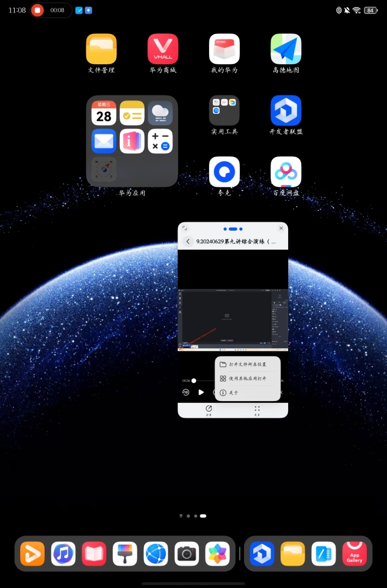The height and width of the screenshot is (588, 387).
Task: Open the 我的华为 app
Action: point(224,49)
